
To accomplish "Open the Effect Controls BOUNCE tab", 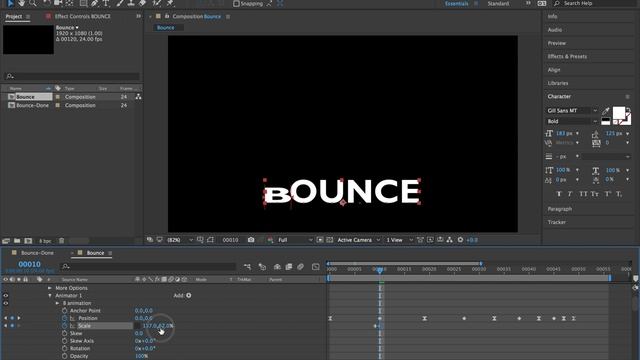I will tap(82, 16).
